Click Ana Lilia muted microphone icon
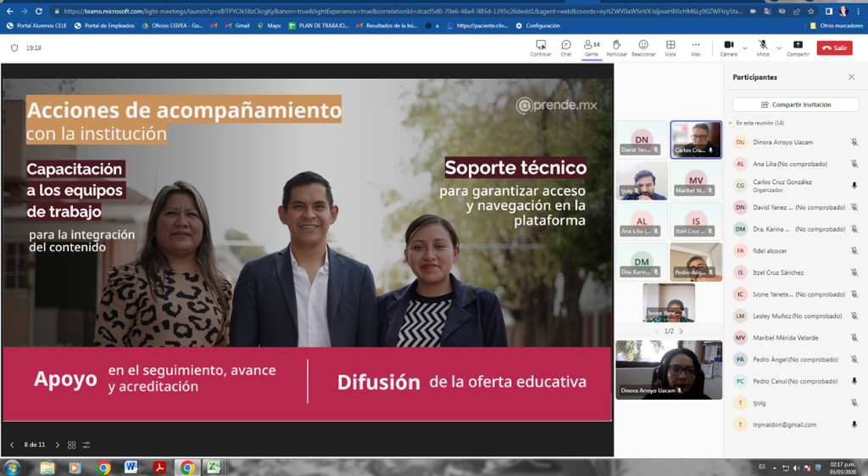The image size is (868, 476). pos(854,164)
